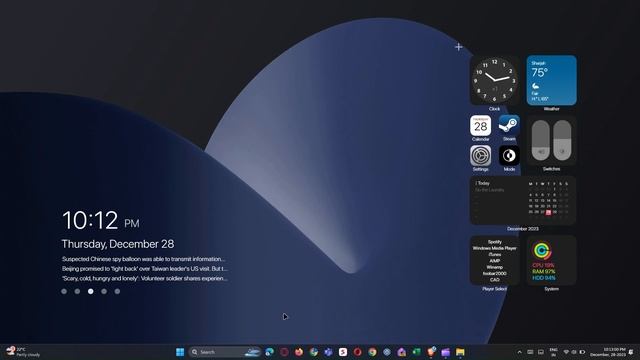Show hidden system tray icons chevron

coord(520,352)
